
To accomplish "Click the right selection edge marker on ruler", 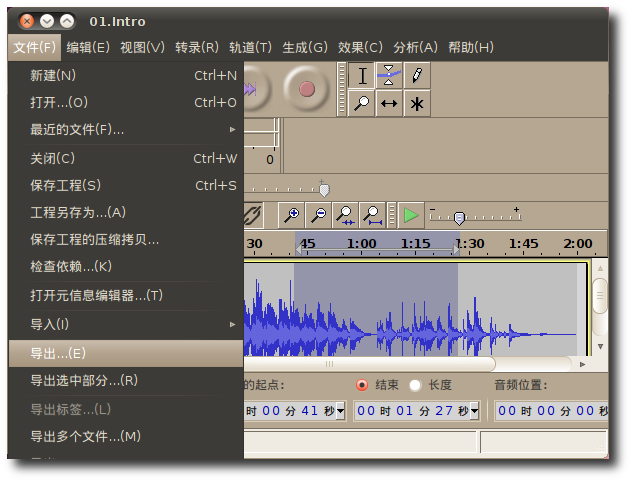I will point(456,250).
